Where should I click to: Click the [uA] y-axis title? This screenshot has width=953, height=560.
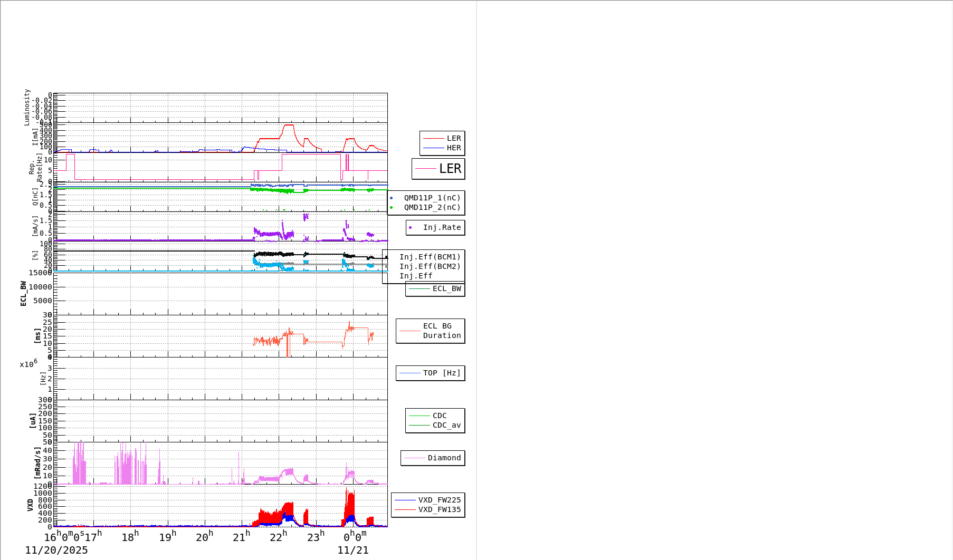[x=33, y=421]
